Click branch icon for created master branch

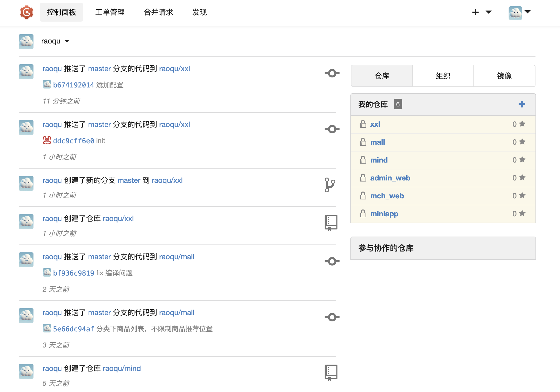[x=330, y=185]
